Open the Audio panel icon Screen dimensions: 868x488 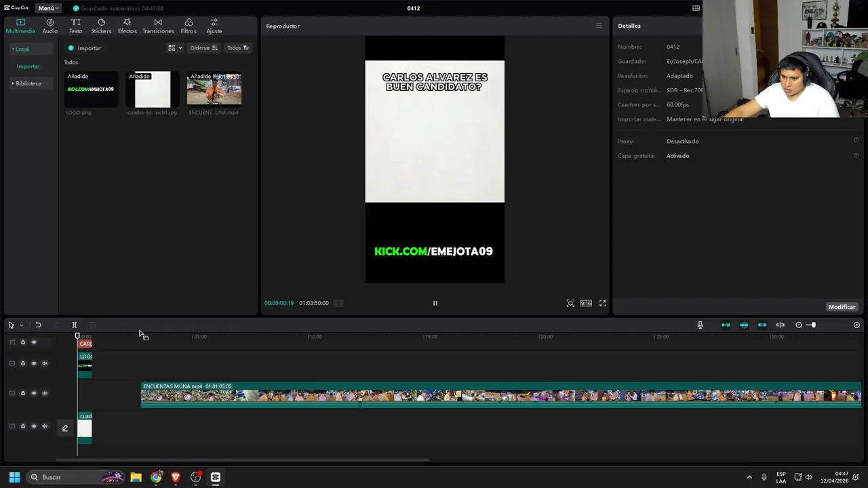click(50, 26)
